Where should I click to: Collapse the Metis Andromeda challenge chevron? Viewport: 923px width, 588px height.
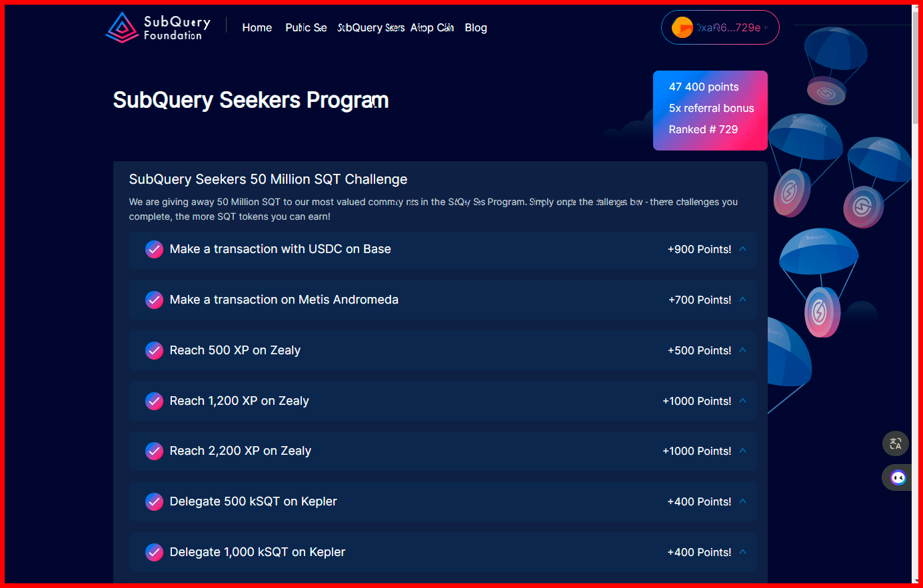742,300
